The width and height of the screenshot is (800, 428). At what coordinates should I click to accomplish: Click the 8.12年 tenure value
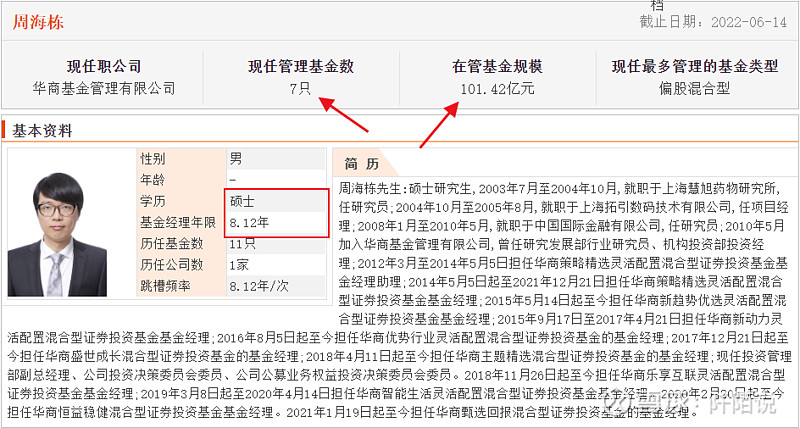point(249,222)
